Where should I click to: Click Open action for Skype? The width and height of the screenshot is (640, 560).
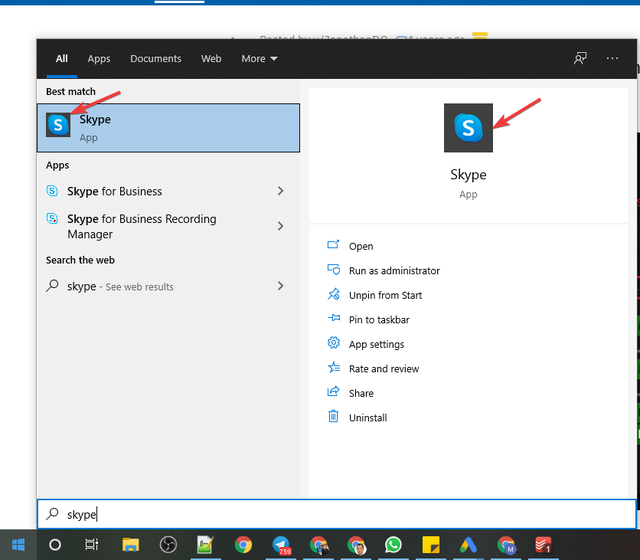pos(361,246)
